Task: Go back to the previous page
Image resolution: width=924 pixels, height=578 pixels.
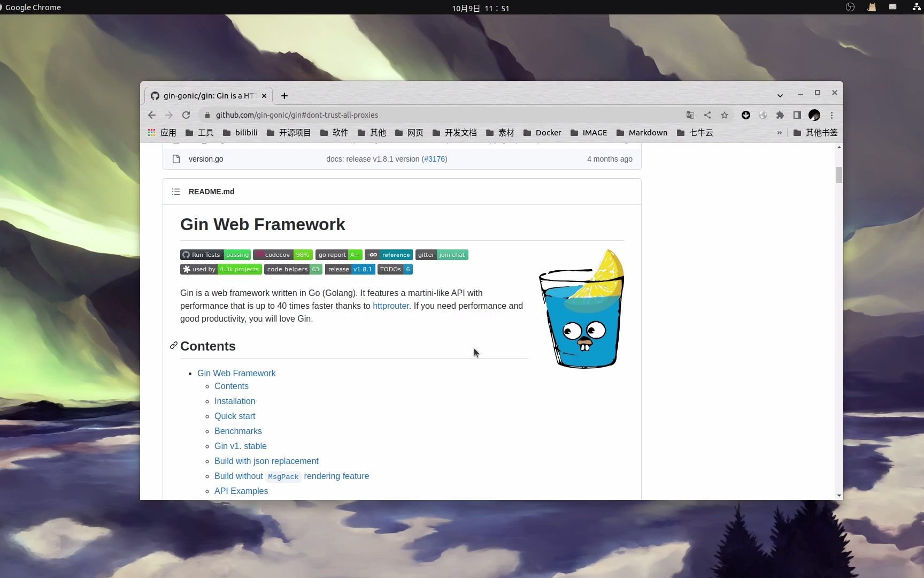Action: [152, 115]
